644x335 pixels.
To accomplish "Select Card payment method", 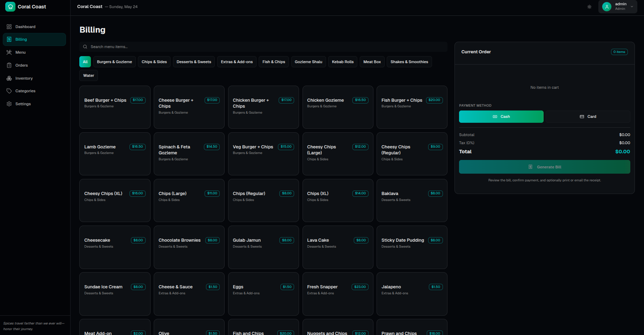I will (x=588, y=116).
